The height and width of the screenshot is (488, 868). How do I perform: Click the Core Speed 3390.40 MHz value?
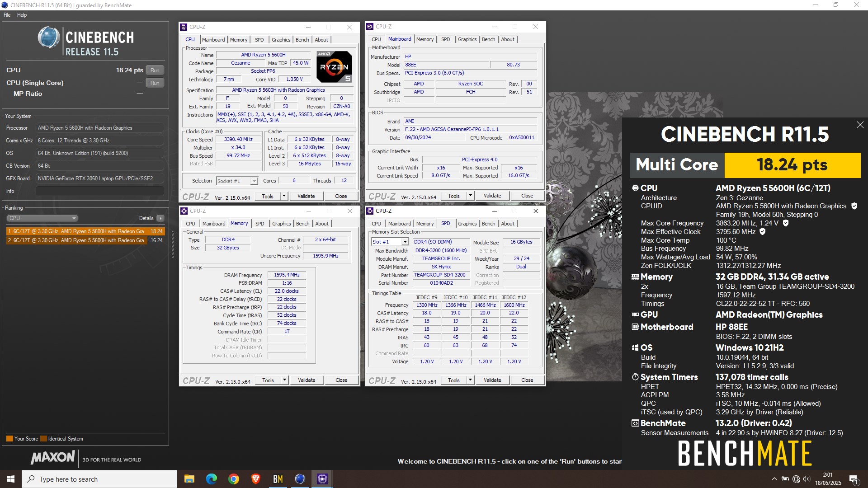(238, 139)
